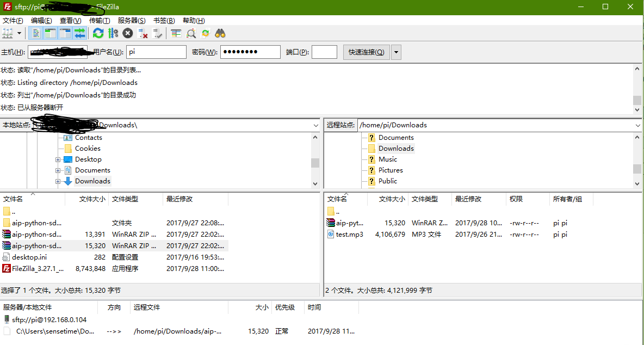Screen dimensions: 644x345
Task: Open the 本地站点 path dropdown
Action: (315, 125)
